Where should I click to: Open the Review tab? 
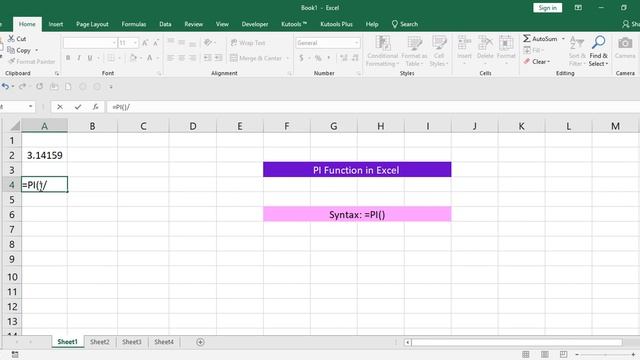pyautogui.click(x=193, y=24)
